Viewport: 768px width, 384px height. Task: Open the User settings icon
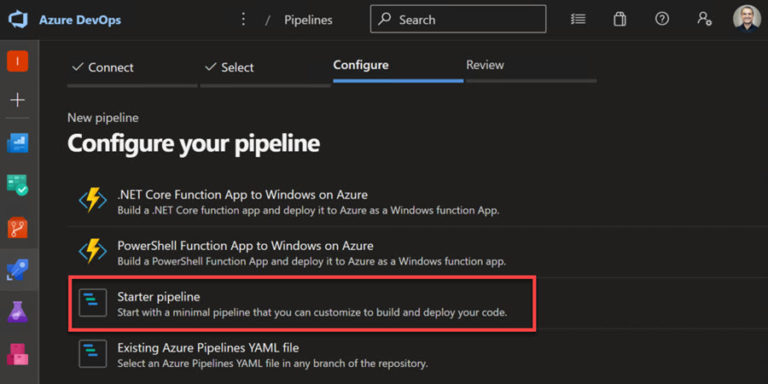704,19
